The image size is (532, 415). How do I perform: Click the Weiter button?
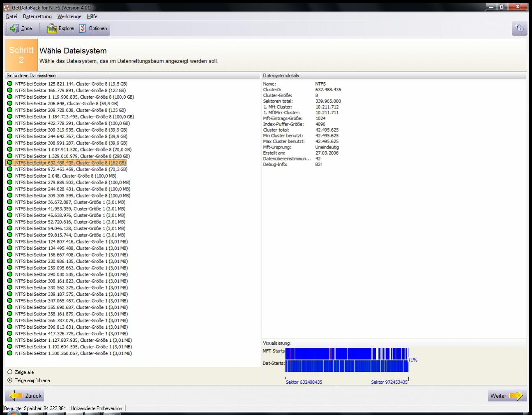pyautogui.click(x=507, y=396)
